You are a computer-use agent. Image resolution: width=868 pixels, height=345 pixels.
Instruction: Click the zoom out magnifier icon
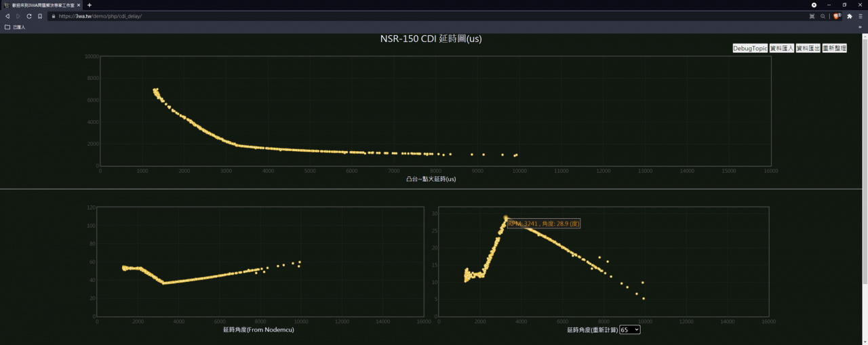click(x=823, y=16)
